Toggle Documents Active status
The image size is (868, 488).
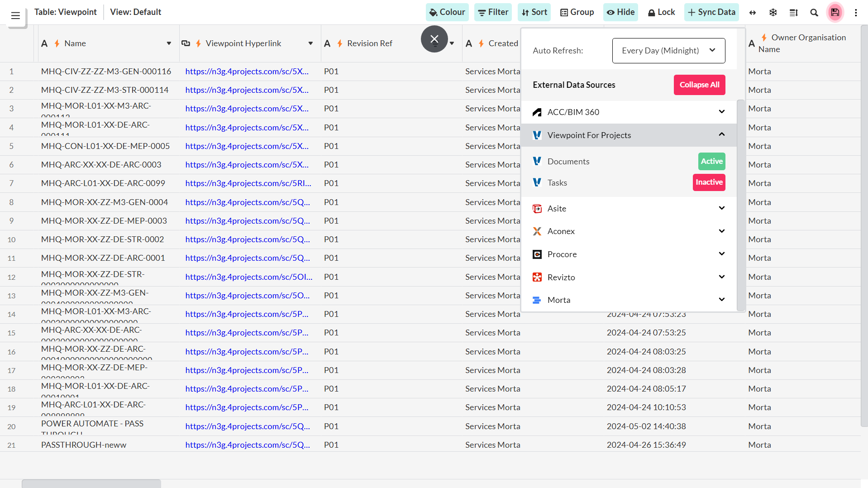(711, 161)
